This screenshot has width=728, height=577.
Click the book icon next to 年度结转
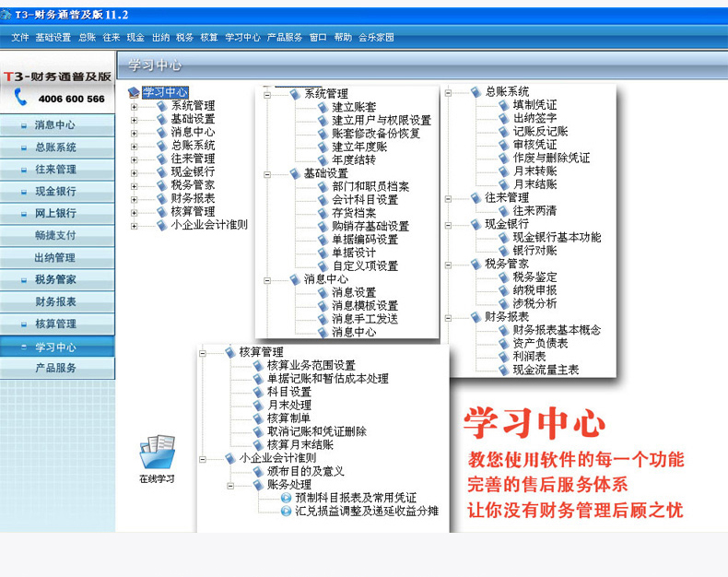tap(323, 160)
